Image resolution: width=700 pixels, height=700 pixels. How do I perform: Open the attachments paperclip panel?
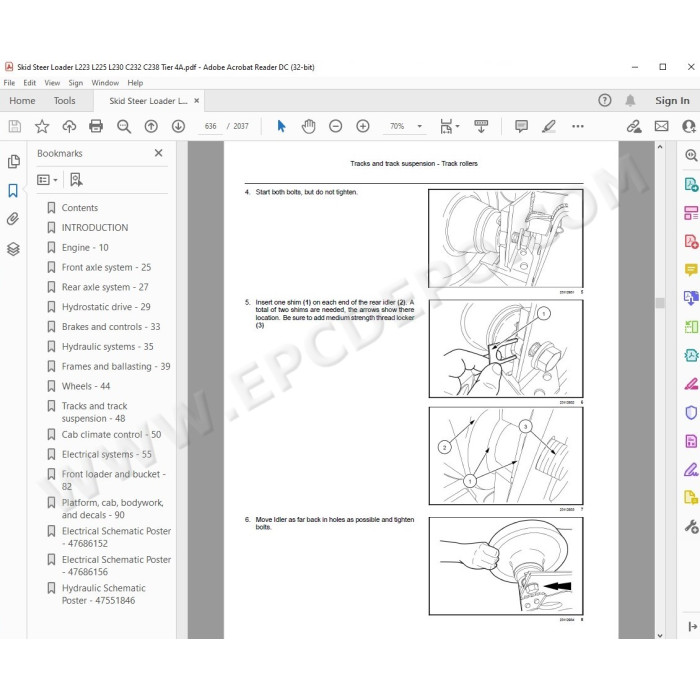[x=13, y=219]
